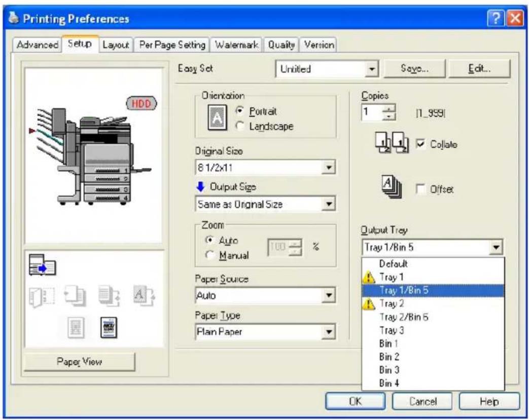Screen dimensions: 529x420
Task: Click the Tray 2 warning triangle icon
Action: (368, 304)
